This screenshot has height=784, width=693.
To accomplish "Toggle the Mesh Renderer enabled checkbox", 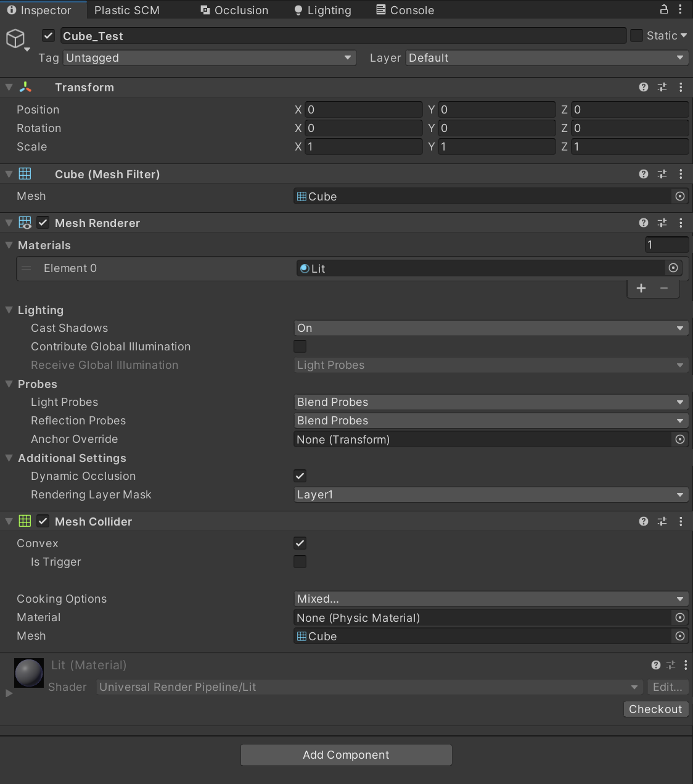I will pyautogui.click(x=43, y=223).
